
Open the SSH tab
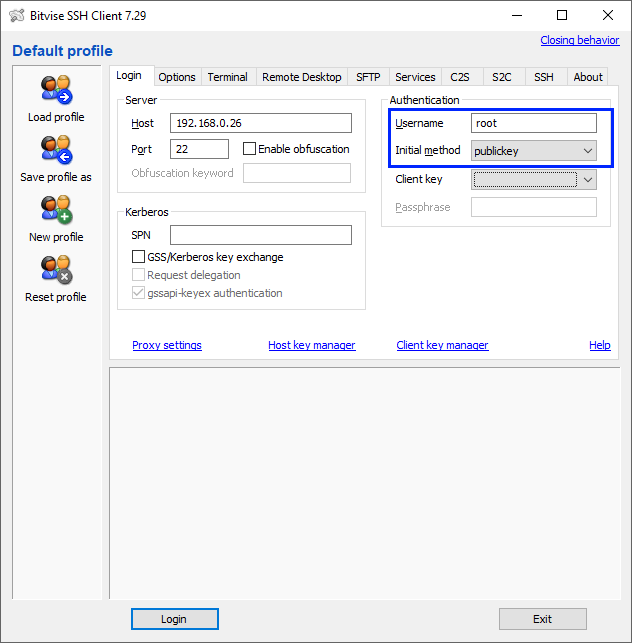544,77
